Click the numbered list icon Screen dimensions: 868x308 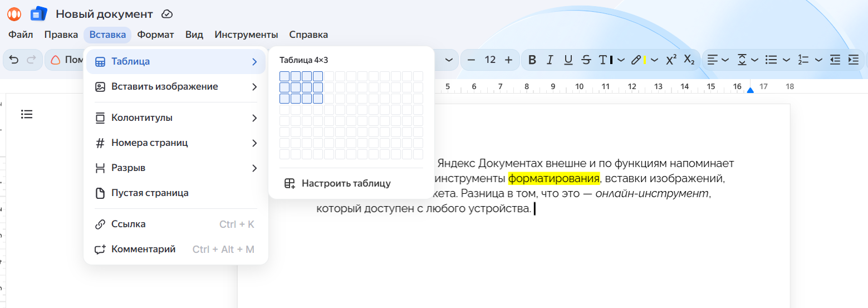coord(803,60)
